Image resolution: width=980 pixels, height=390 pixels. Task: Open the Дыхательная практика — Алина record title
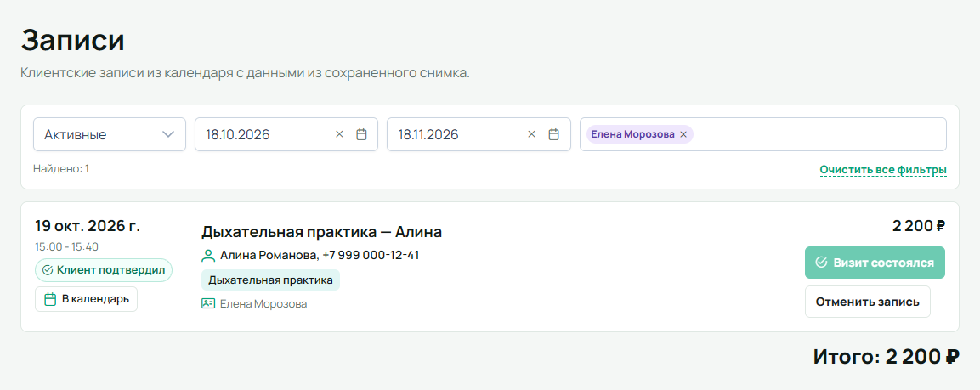point(321,232)
